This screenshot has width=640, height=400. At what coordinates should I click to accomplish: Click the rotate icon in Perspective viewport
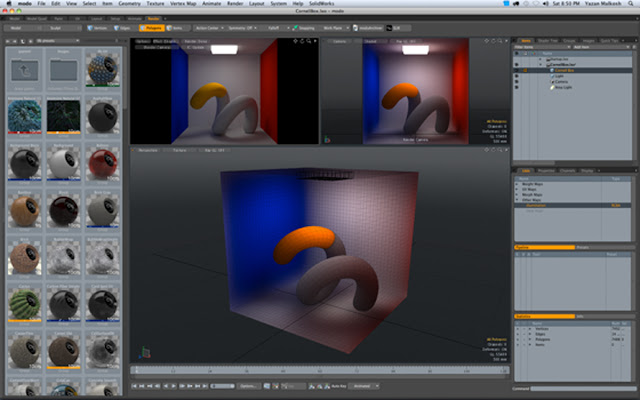(493, 150)
